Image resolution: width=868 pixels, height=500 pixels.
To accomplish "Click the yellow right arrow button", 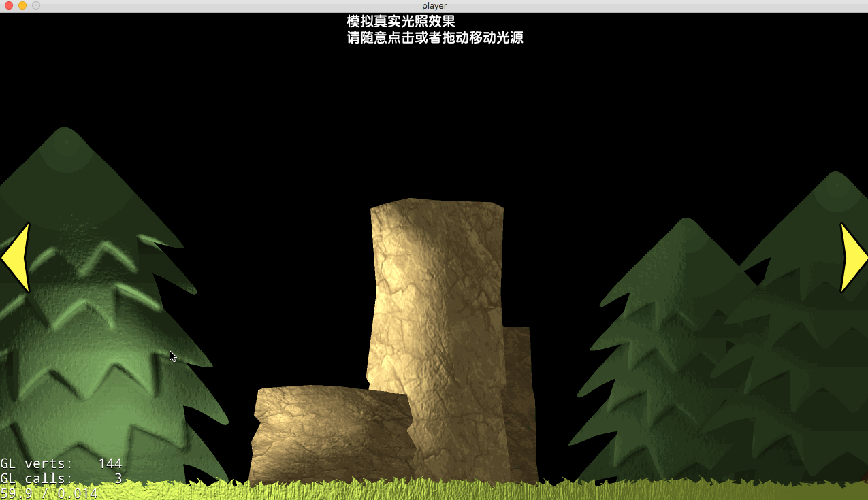I will [x=854, y=258].
